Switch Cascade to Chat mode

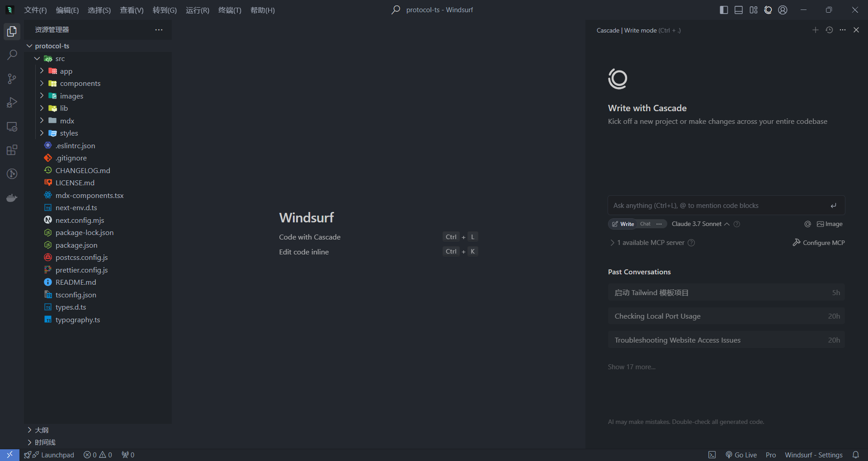(645, 224)
